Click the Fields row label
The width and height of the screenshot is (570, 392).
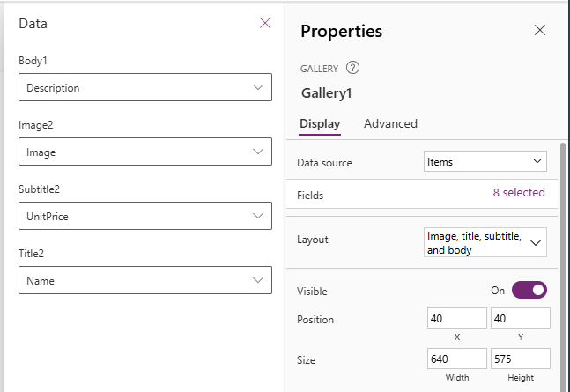click(310, 194)
